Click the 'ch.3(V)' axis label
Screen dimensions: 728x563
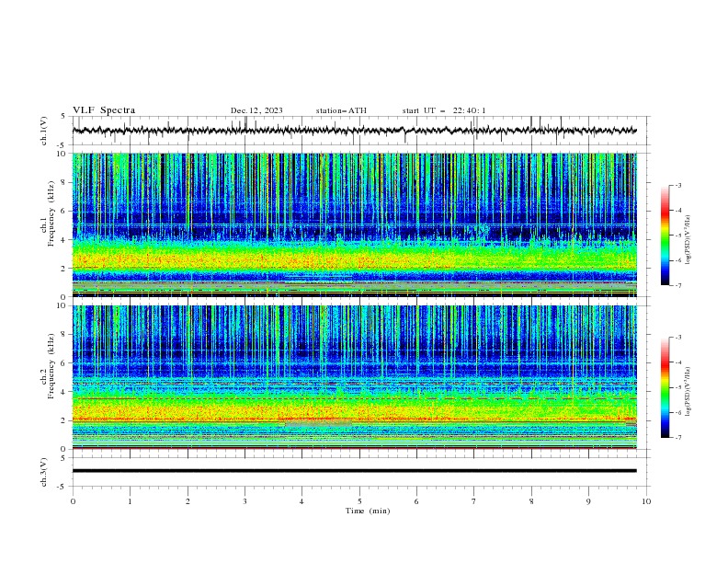coord(44,472)
